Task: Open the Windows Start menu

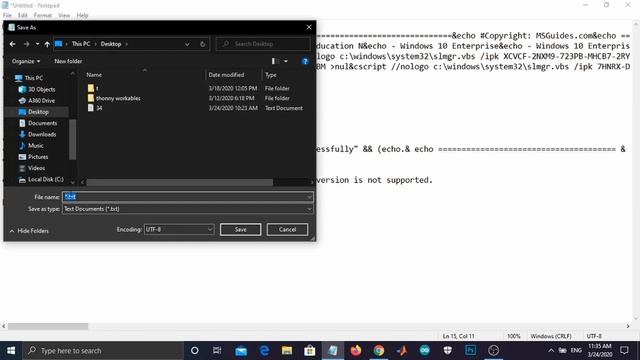Action: coord(11,351)
